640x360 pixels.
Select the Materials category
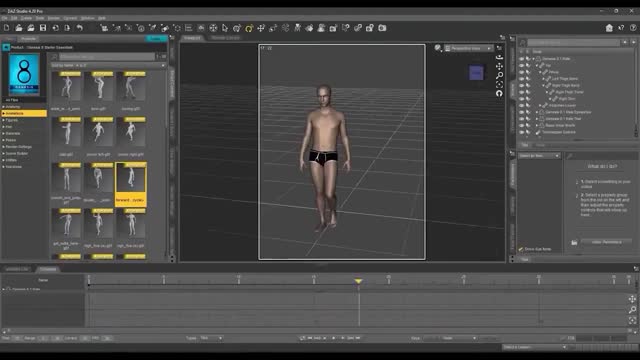tap(13, 133)
